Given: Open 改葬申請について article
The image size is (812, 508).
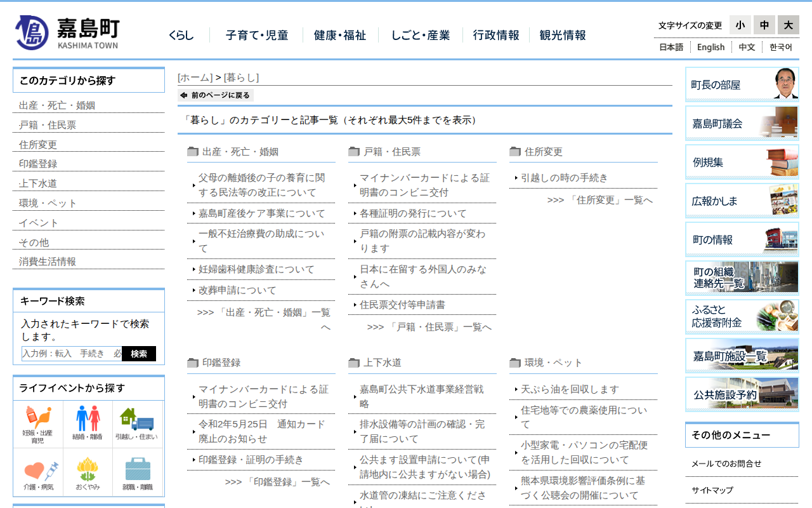Looking at the screenshot, I should (x=238, y=290).
